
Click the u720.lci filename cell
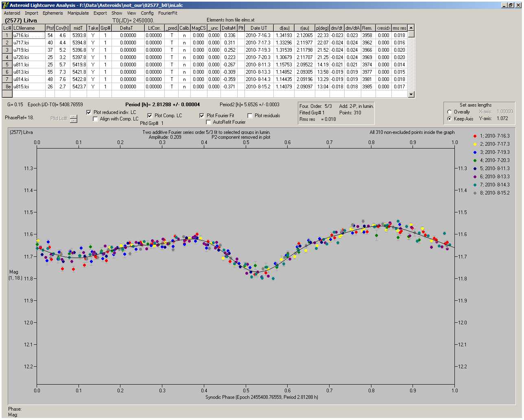[28, 57]
